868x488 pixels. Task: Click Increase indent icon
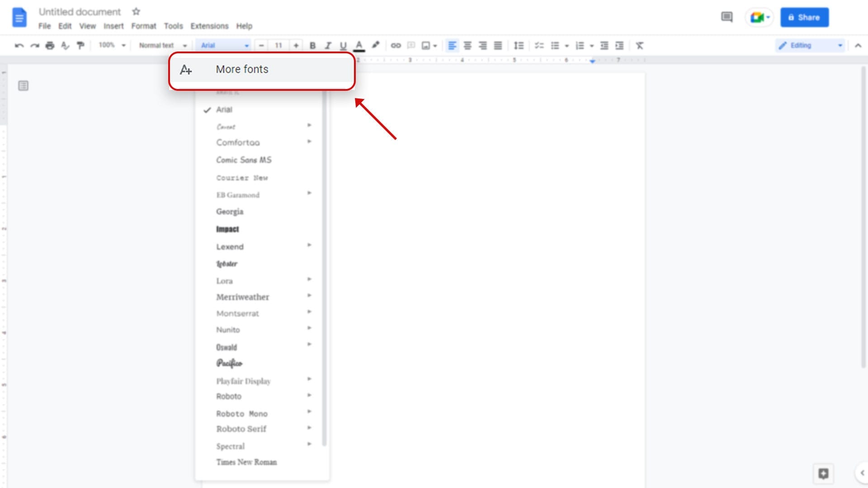(619, 45)
